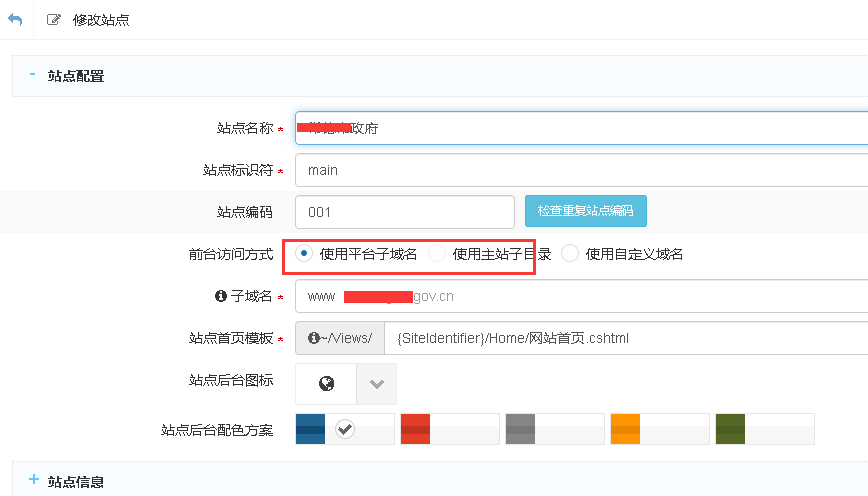
Task: Open the site icon dropdown arrow
Action: [377, 384]
